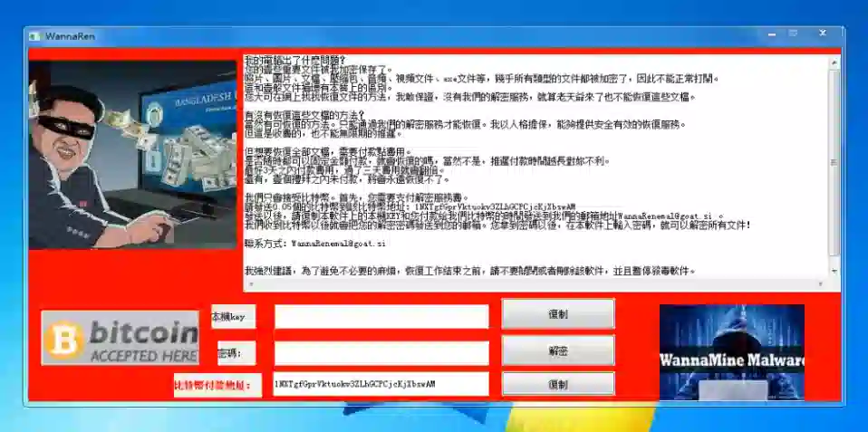
Task: Click the bitcoin address field containing 1NXTgfGprVktuokv3ZLhGCPCjcKjXbswAM
Action: (x=381, y=384)
